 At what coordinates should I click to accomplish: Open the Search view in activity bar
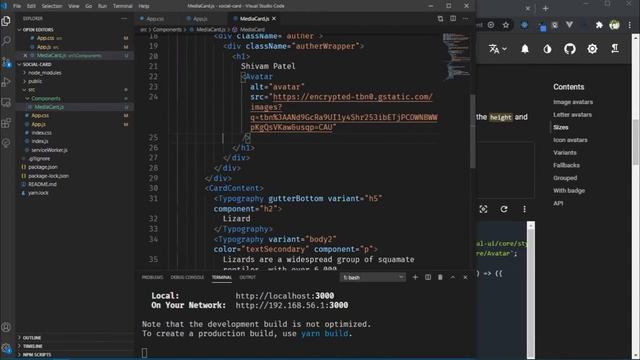(x=6, y=41)
